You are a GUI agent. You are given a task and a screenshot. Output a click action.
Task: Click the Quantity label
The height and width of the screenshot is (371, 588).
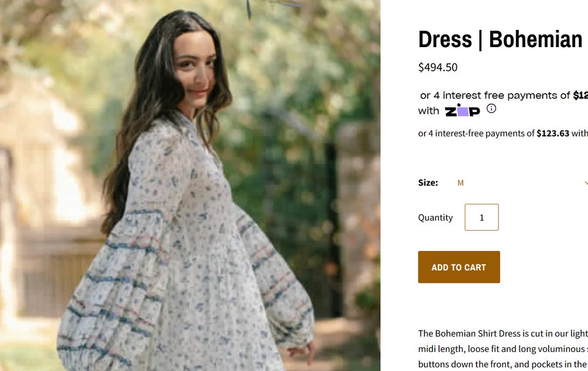(435, 217)
